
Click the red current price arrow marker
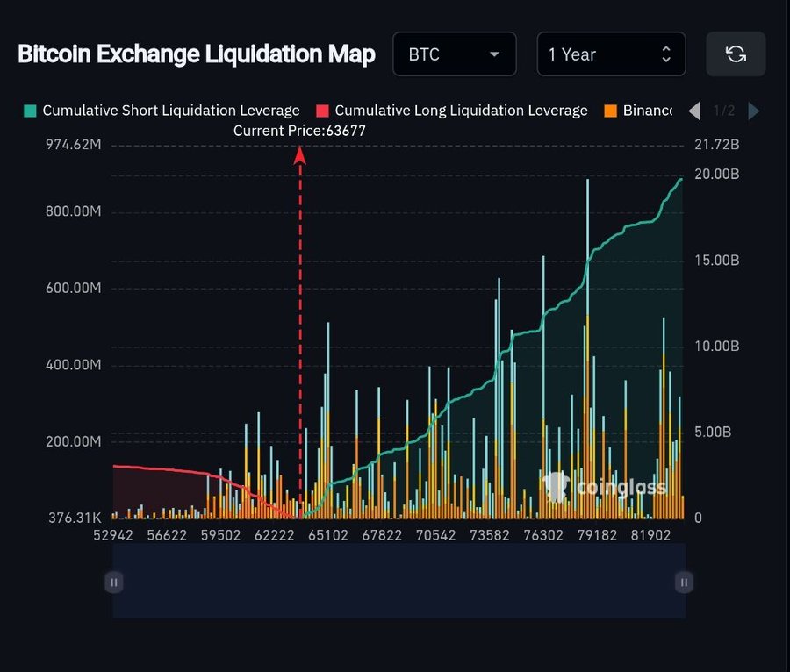coord(300,155)
